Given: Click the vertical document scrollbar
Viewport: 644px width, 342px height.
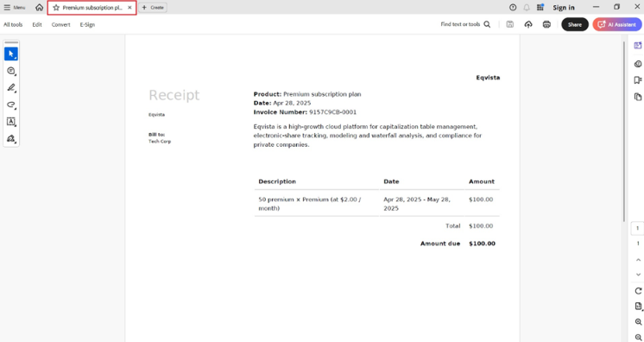Looking at the screenshot, I should point(624,131).
